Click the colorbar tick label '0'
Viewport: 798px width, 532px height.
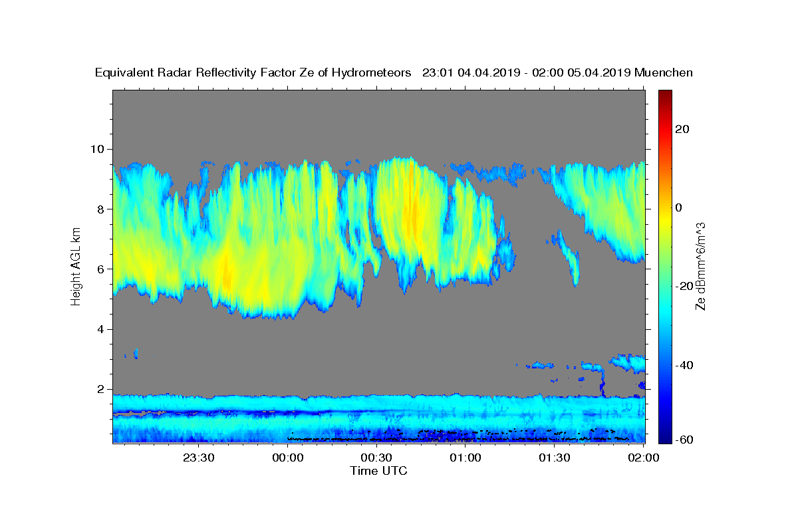point(680,207)
